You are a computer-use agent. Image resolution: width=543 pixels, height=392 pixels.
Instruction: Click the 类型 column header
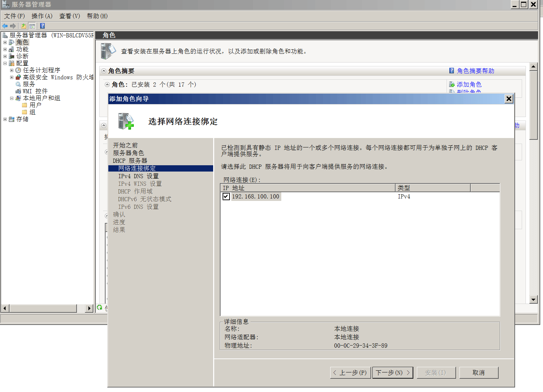(x=433, y=188)
